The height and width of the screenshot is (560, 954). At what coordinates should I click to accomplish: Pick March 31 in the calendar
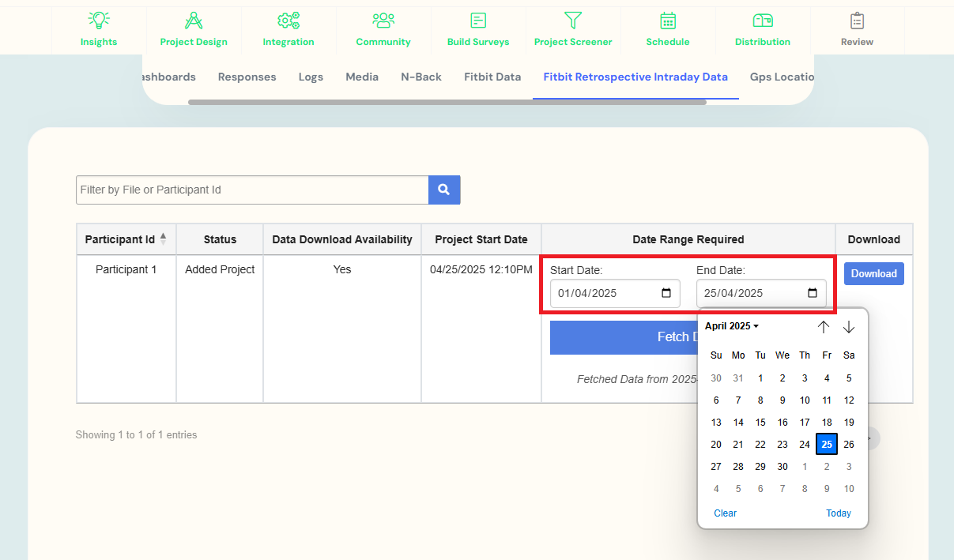738,378
